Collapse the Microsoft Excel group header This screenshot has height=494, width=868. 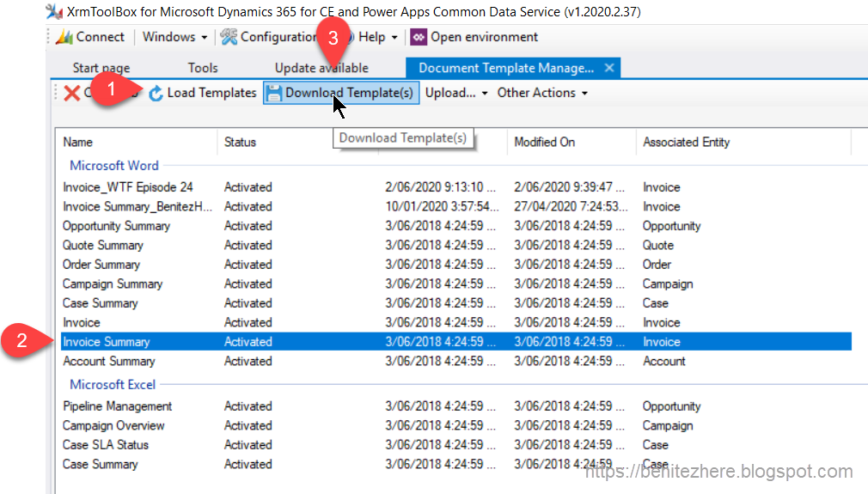click(x=113, y=385)
